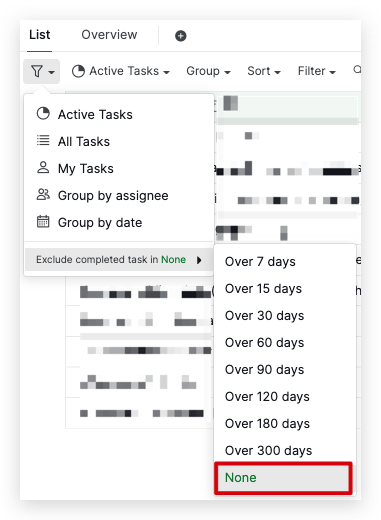The width and height of the screenshot is (381, 520).
Task: Choose Group by assignee option
Action: coord(119,195)
